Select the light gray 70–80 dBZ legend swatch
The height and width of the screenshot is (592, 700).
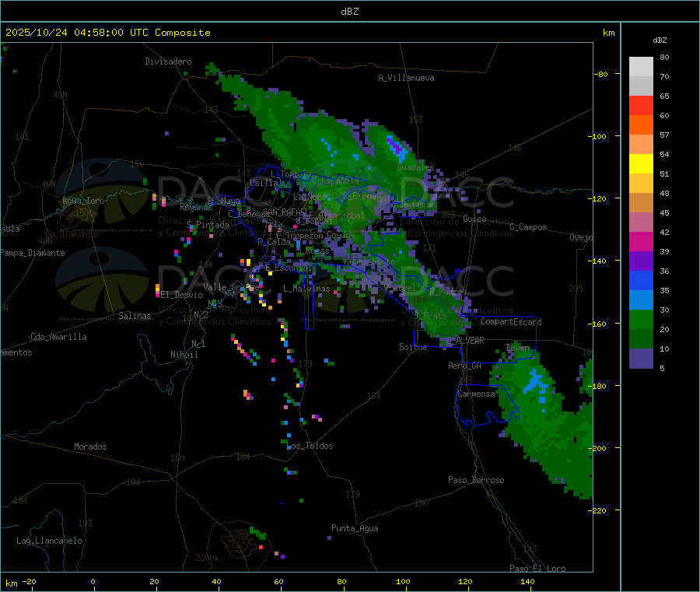(641, 67)
